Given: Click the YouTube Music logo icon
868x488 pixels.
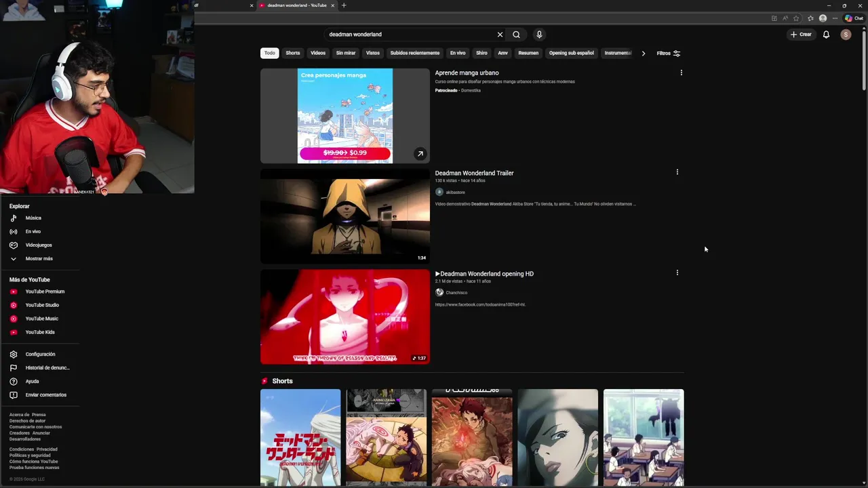Looking at the screenshot, I should pyautogui.click(x=14, y=319).
